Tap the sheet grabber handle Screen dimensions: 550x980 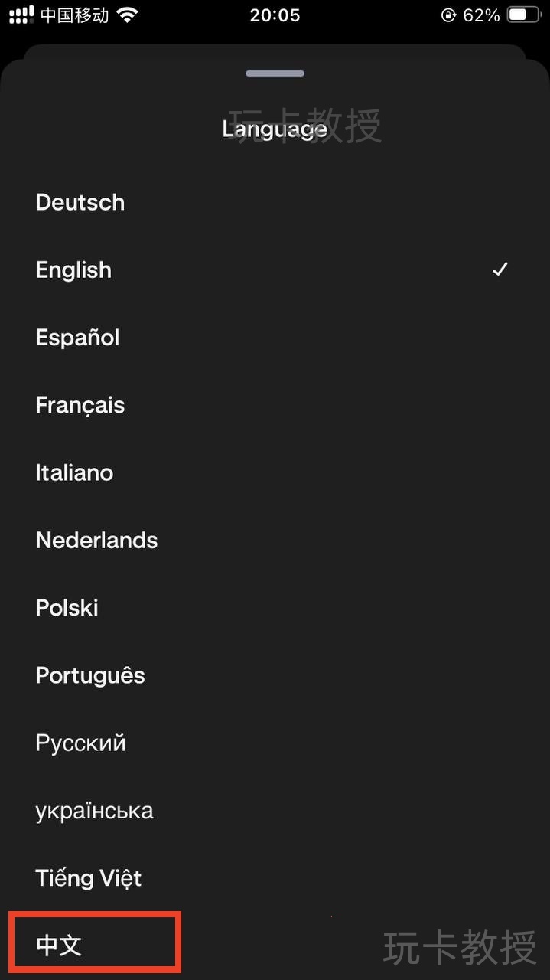(275, 73)
